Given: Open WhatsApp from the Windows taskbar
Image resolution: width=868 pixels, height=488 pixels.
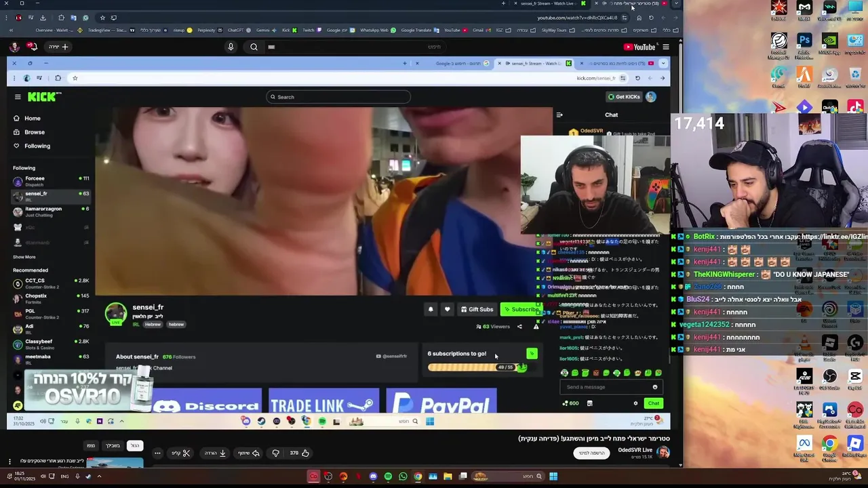Looking at the screenshot, I should click(403, 476).
